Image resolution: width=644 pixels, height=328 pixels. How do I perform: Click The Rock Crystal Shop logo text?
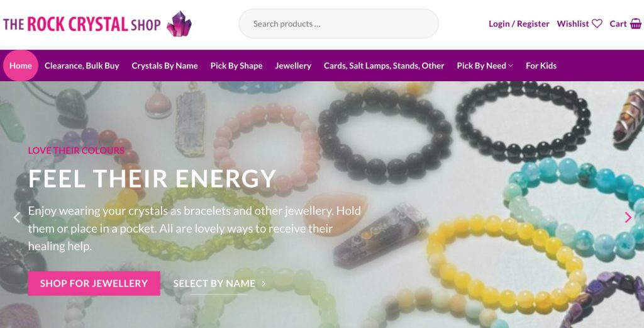pyautogui.click(x=82, y=24)
